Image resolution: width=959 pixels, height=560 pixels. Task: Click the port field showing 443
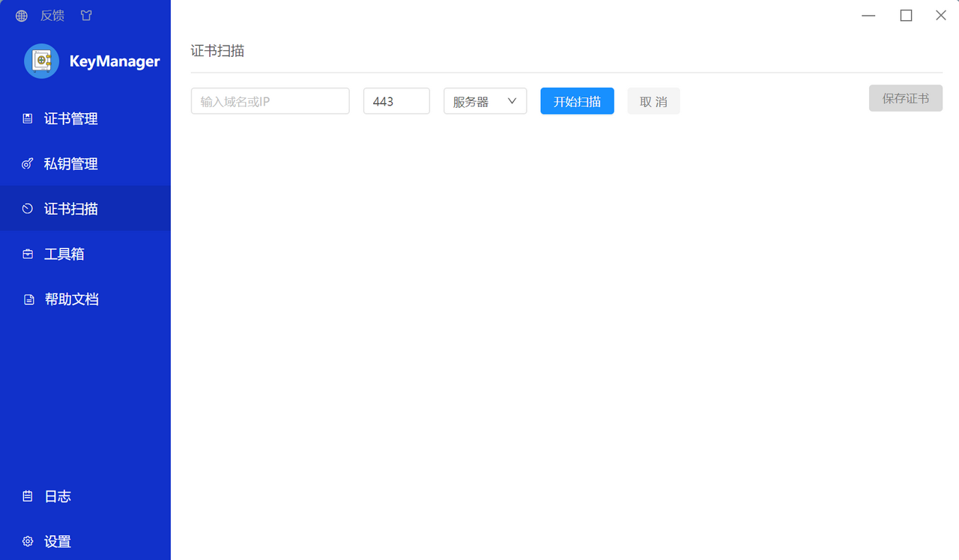(396, 101)
